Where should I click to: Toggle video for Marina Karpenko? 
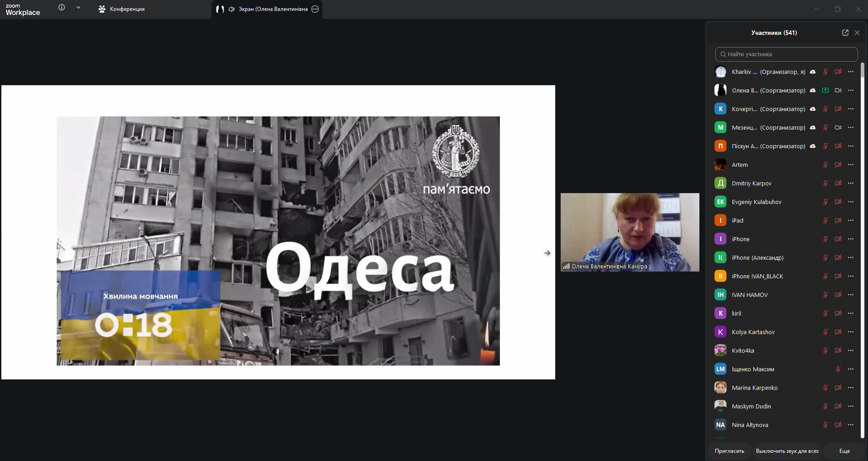pyautogui.click(x=838, y=388)
